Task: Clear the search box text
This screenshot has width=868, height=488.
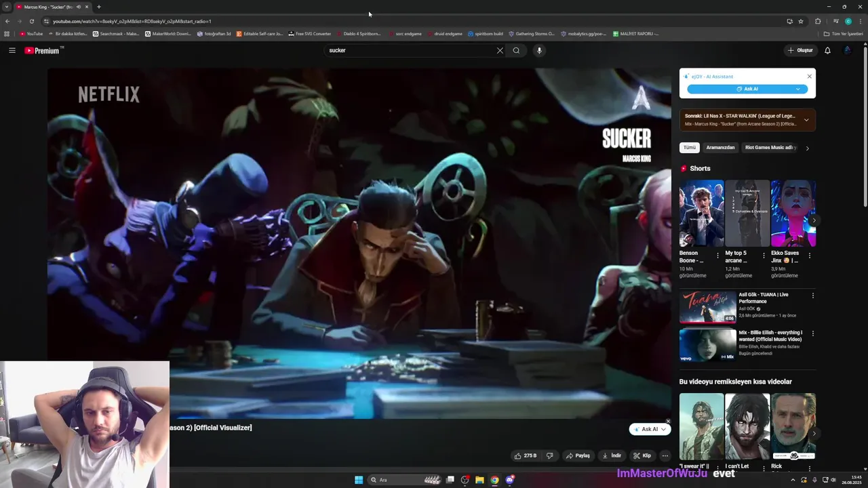Action: [x=500, y=50]
